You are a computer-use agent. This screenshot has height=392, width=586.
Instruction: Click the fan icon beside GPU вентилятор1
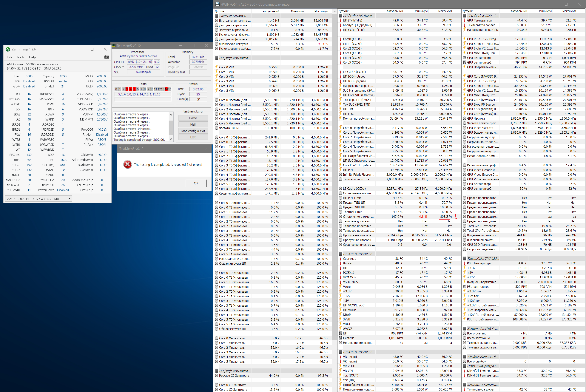pyautogui.click(x=465, y=58)
